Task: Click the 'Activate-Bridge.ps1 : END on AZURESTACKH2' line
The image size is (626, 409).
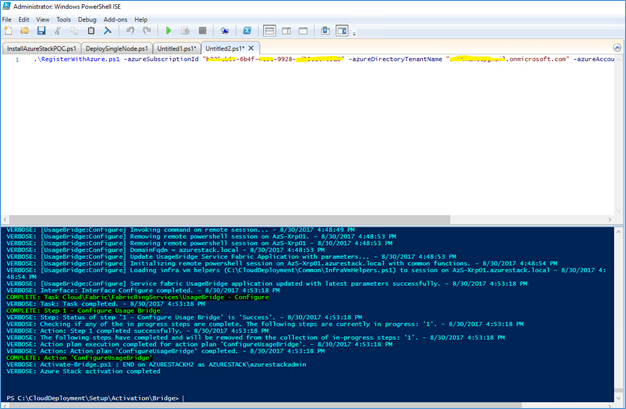Action: [156, 364]
